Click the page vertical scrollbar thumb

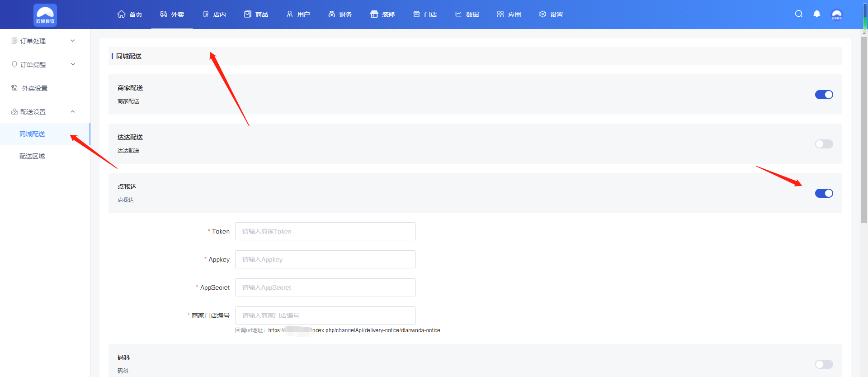[864, 130]
